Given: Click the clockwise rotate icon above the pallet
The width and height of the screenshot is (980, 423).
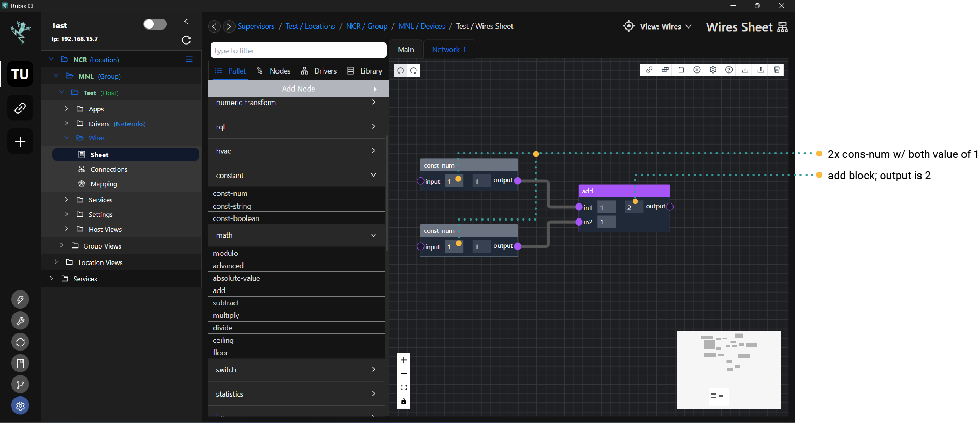Looking at the screenshot, I should [x=414, y=70].
